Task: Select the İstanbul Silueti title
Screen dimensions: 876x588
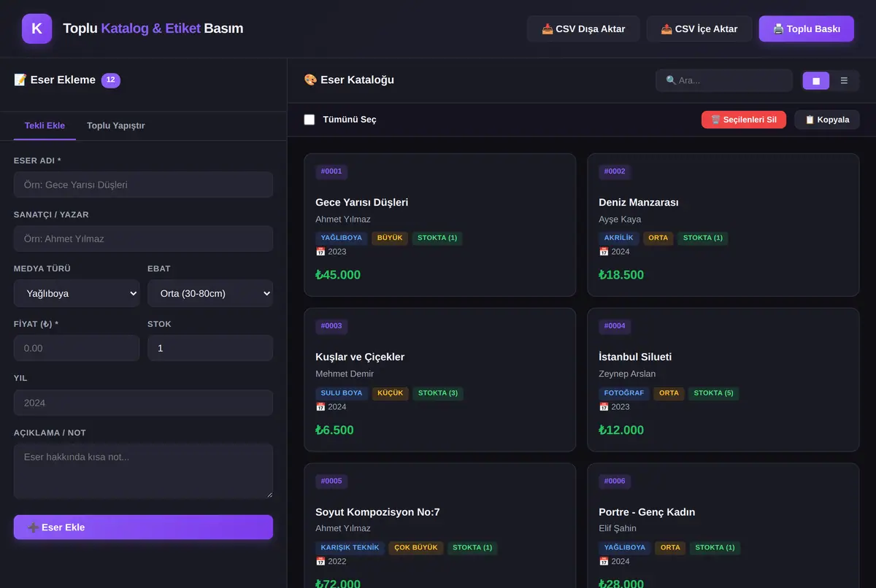Action: pos(635,357)
